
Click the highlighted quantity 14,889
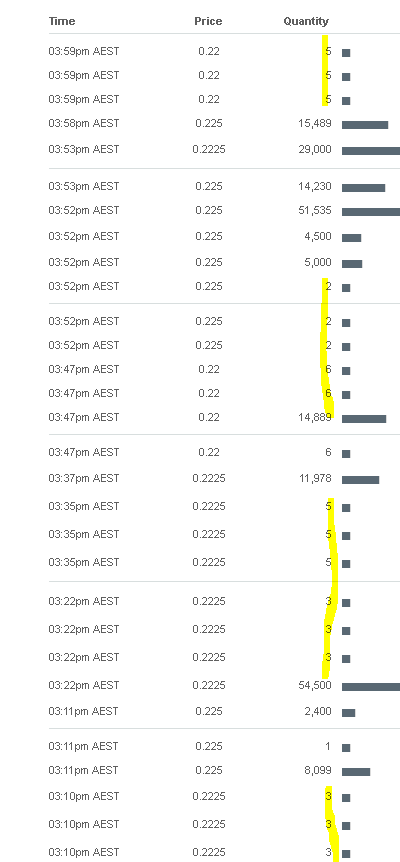[315, 418]
